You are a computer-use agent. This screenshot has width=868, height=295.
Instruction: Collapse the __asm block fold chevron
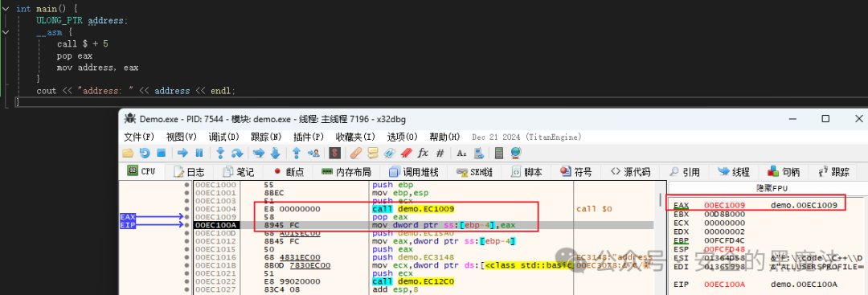point(6,32)
